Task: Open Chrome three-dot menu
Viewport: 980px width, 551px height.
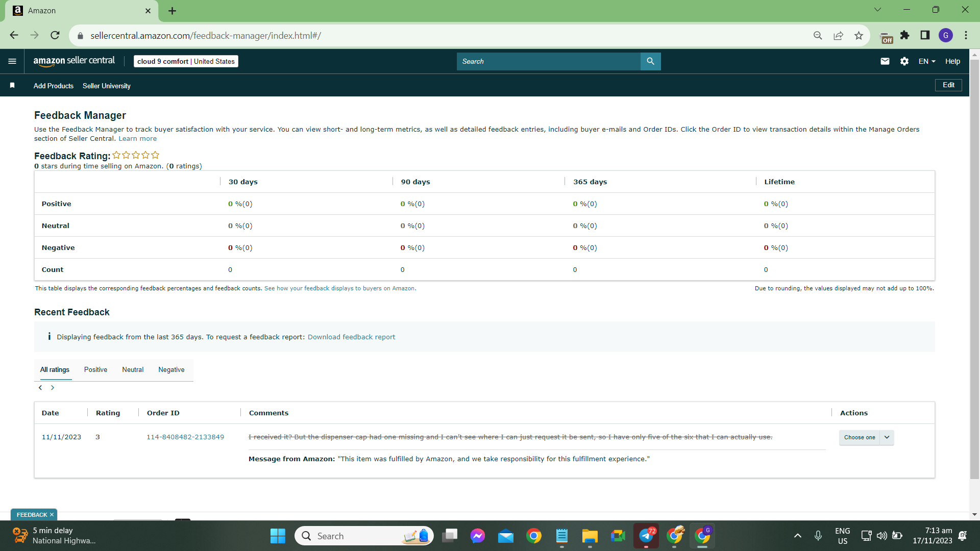Action: [966, 35]
